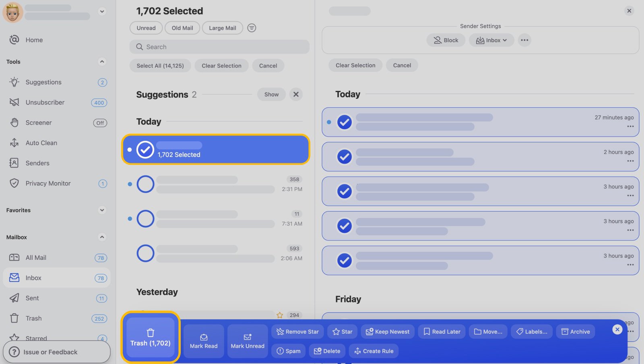Click inside the Search field
This screenshot has height=364, width=644.
pos(219,47)
